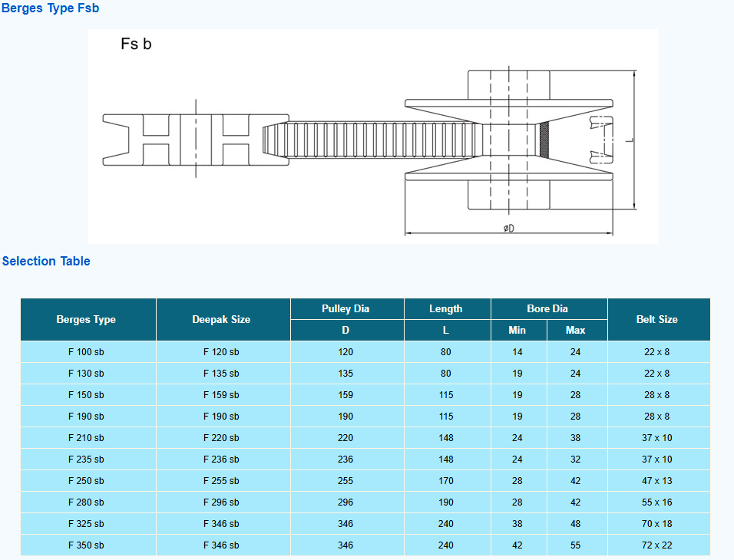Screen dimensions: 734x560
Task: Click pulley diameter '346' in the F 350 sb row
Action: click(346, 545)
